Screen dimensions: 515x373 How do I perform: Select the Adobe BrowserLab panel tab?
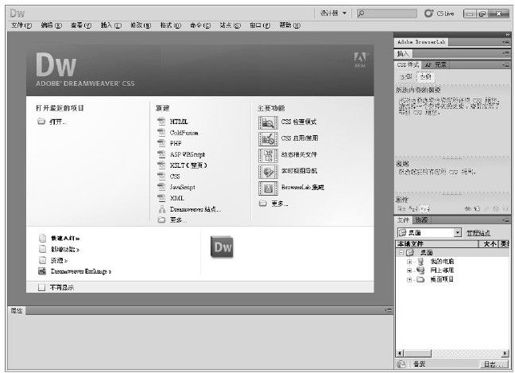421,42
